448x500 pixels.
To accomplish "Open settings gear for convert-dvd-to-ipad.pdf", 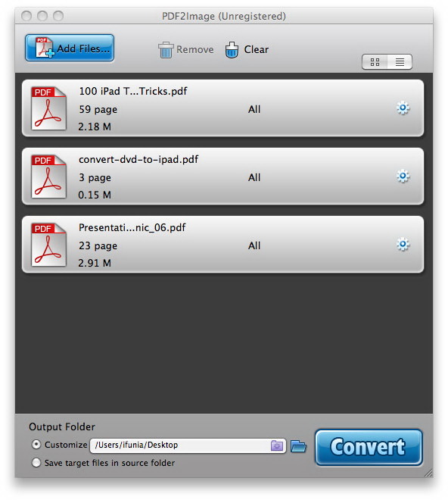I will (403, 176).
